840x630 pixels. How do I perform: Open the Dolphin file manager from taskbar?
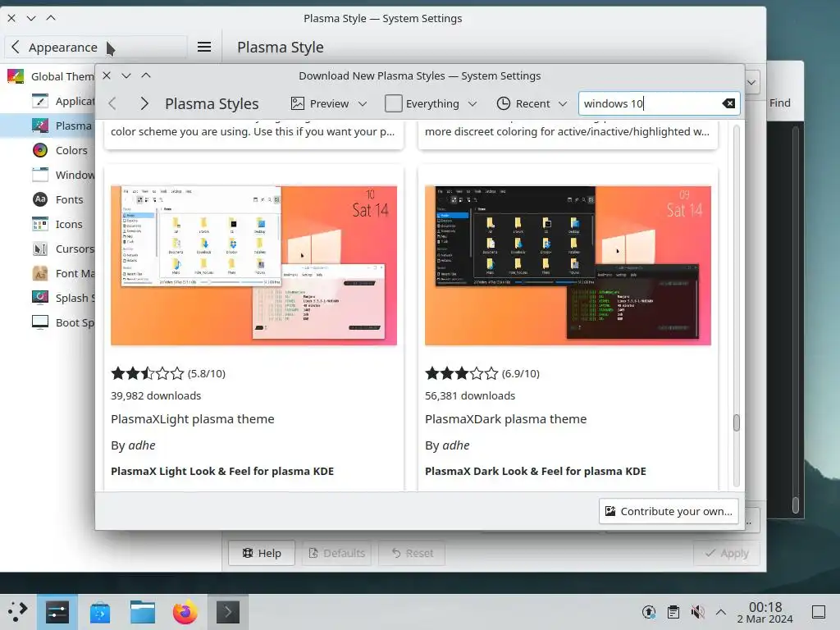point(143,612)
